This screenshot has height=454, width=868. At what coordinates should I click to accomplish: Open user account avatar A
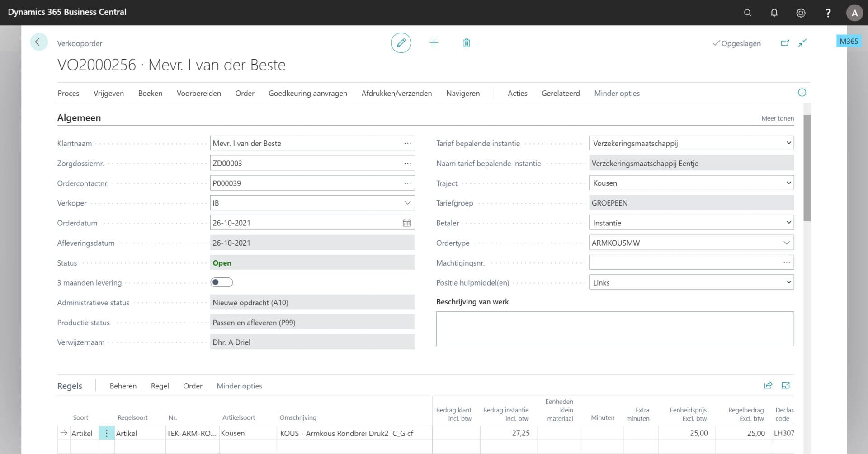click(x=854, y=13)
